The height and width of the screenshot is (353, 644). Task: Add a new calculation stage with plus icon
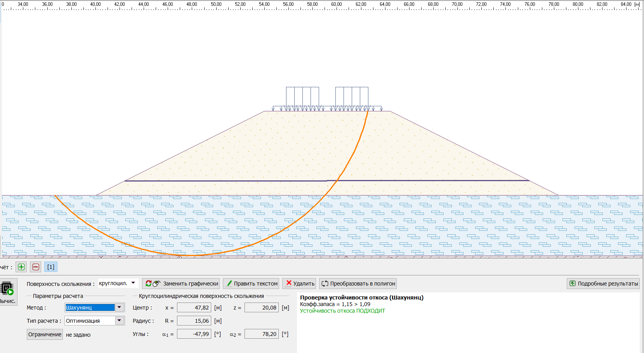pyautogui.click(x=21, y=267)
